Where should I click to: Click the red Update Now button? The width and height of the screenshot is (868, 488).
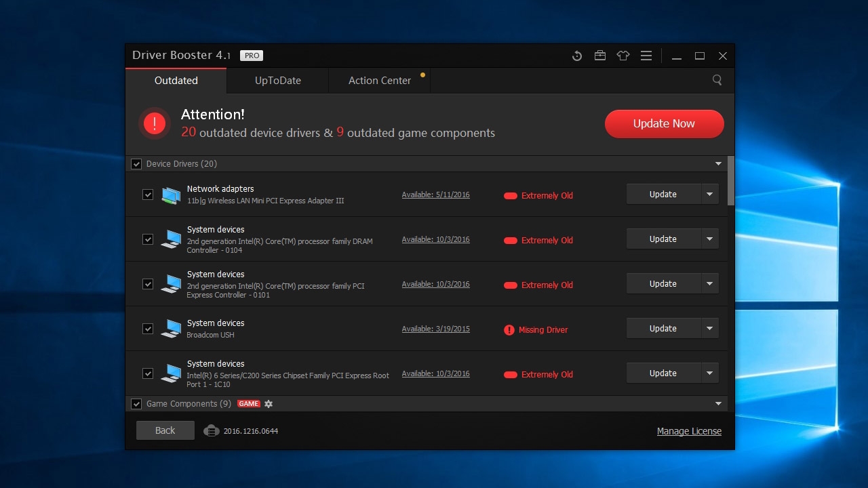pos(665,123)
